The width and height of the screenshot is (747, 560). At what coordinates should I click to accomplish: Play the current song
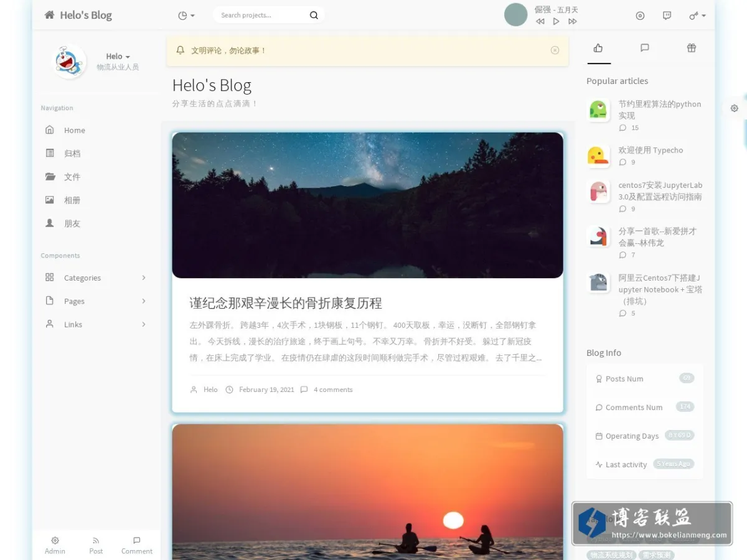coord(556,21)
